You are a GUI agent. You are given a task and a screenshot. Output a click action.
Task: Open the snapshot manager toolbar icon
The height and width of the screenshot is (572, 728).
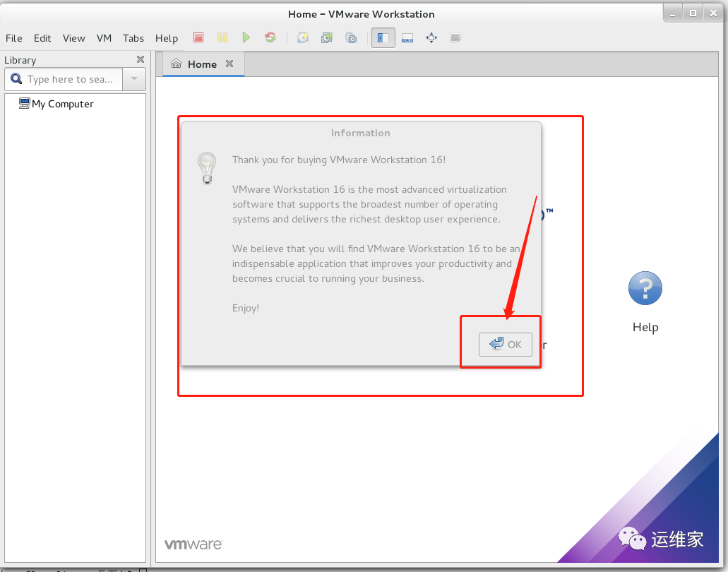click(x=351, y=37)
